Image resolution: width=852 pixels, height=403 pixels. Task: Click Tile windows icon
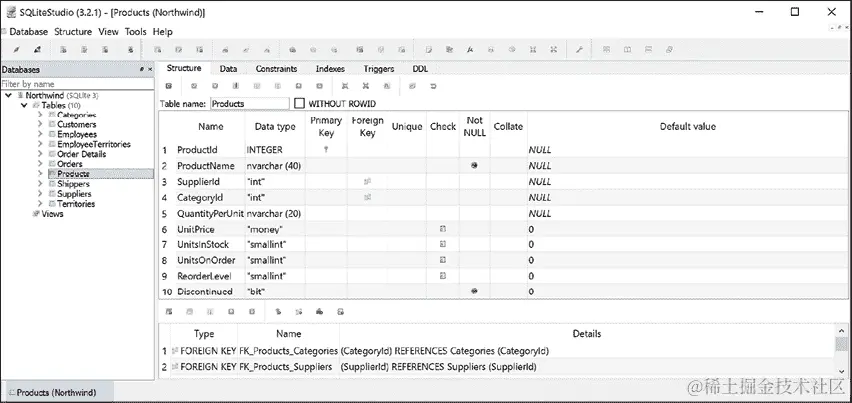pos(606,49)
